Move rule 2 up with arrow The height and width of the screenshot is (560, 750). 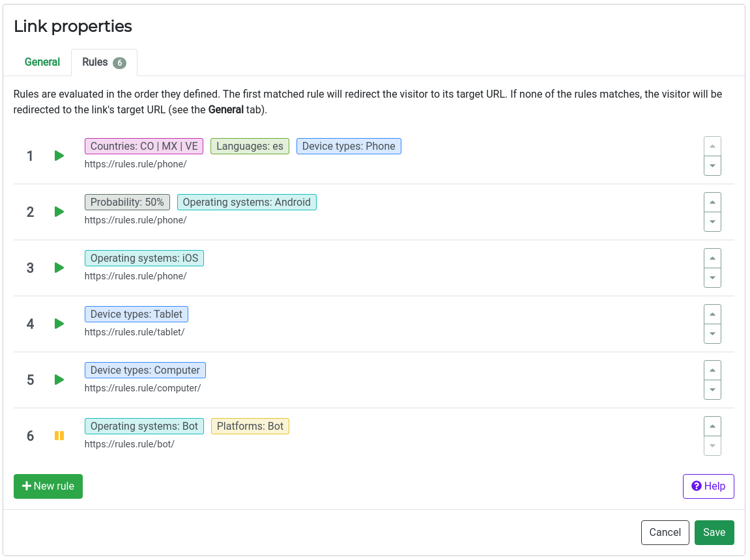tap(712, 202)
